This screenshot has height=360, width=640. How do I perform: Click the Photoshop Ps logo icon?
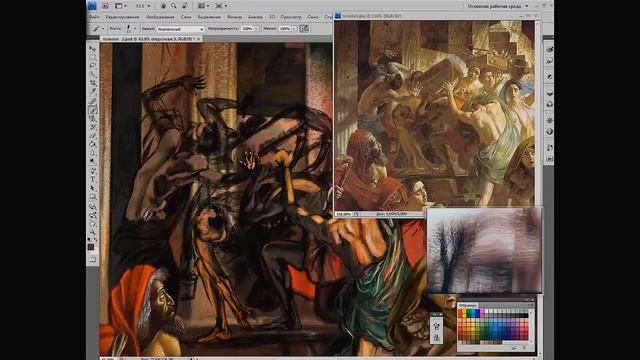click(x=92, y=6)
